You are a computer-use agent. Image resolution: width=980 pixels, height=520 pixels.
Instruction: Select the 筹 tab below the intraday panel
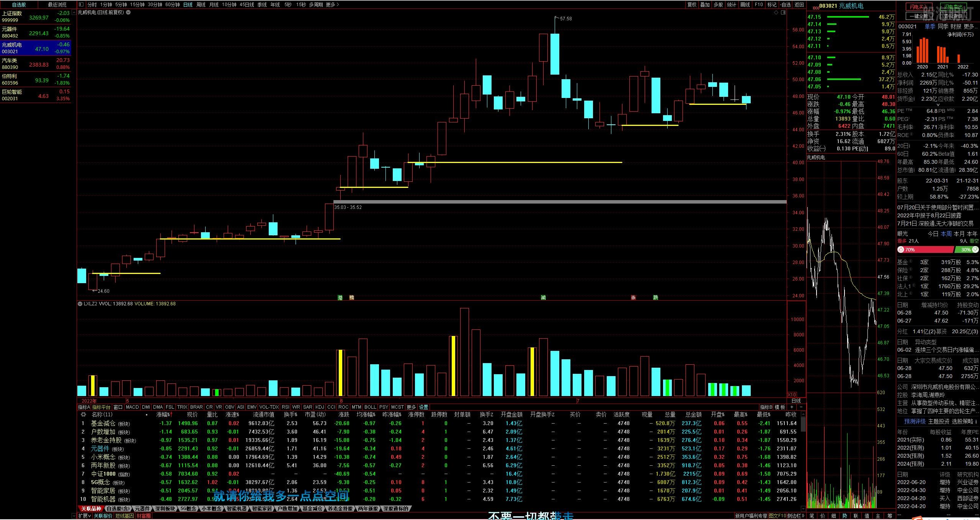click(x=890, y=516)
